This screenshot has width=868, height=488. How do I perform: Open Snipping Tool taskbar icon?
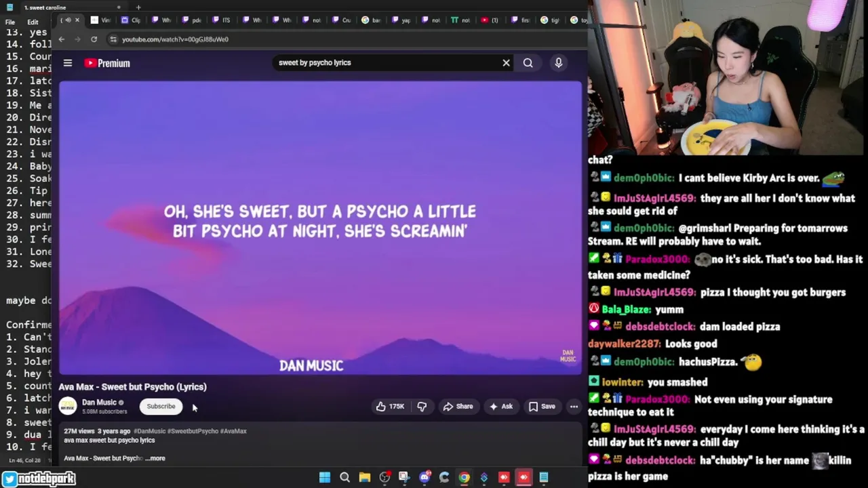tap(404, 477)
